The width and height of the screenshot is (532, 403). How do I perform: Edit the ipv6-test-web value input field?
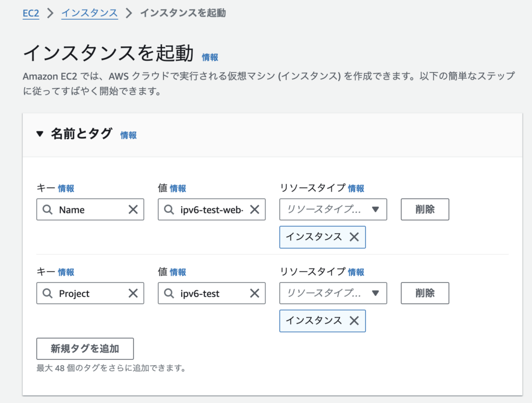212,209
